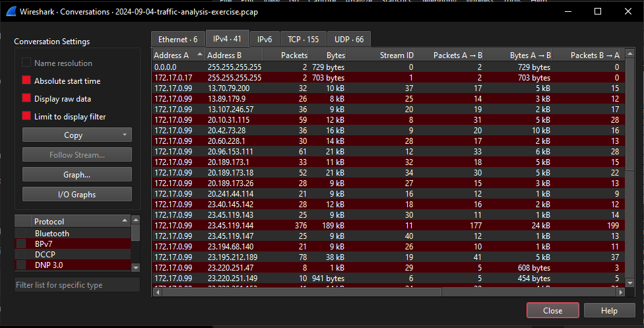Click the protocol list scroll up arrow

[x=135, y=220]
